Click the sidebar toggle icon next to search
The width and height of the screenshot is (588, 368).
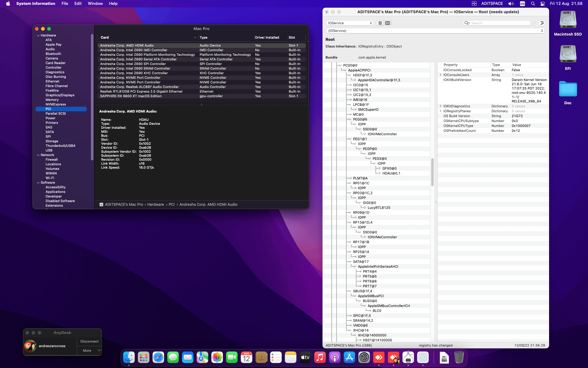coord(542,23)
